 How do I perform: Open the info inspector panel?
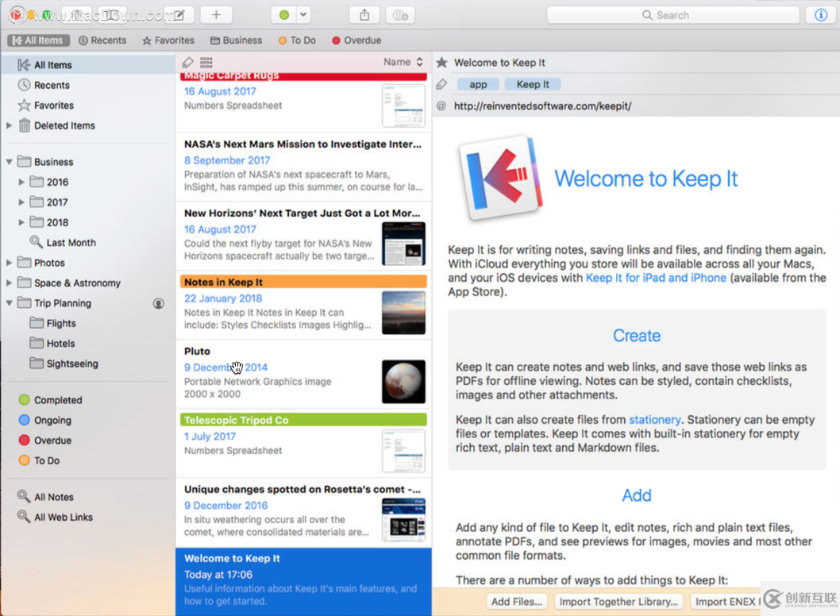(x=821, y=15)
